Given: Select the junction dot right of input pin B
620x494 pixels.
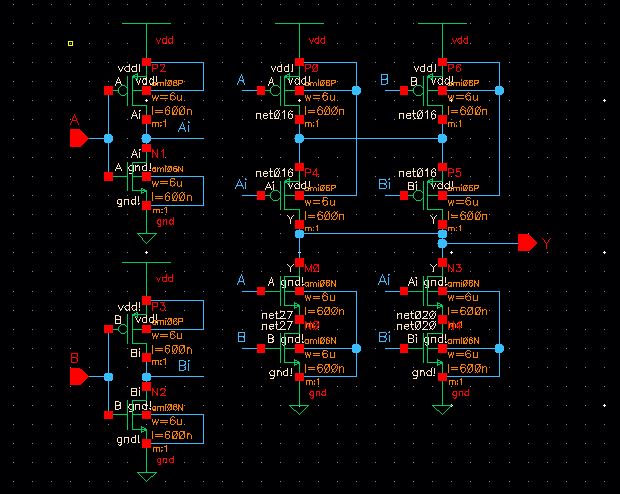Looking at the screenshot, I should click(x=108, y=377).
